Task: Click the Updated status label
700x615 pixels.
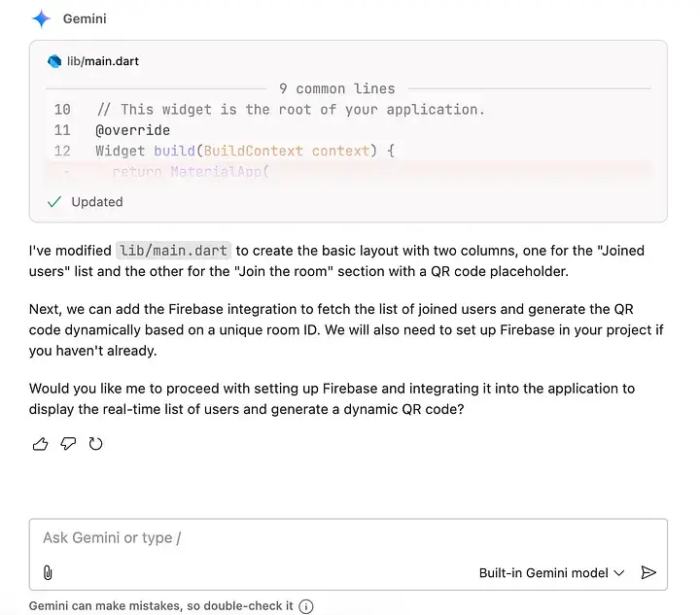Action: point(97,202)
